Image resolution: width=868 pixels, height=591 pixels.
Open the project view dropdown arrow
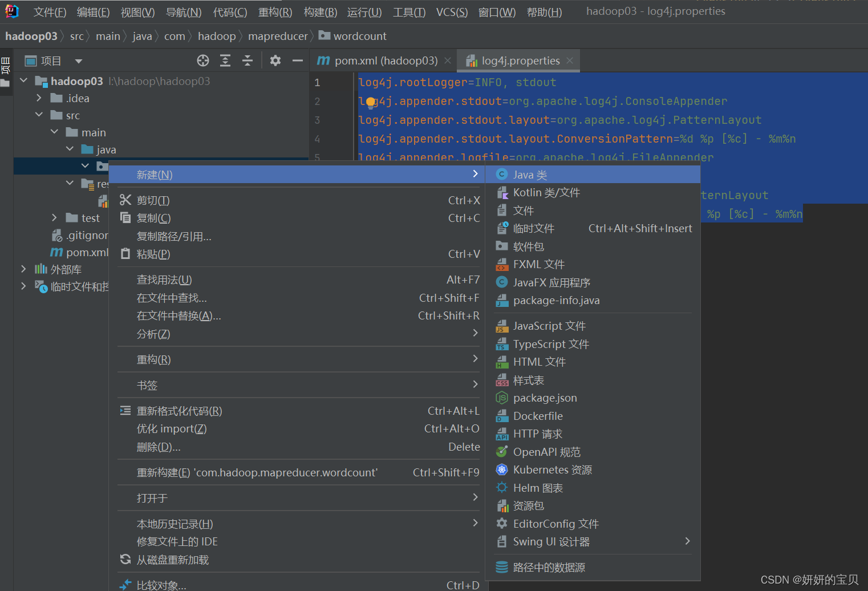79,61
